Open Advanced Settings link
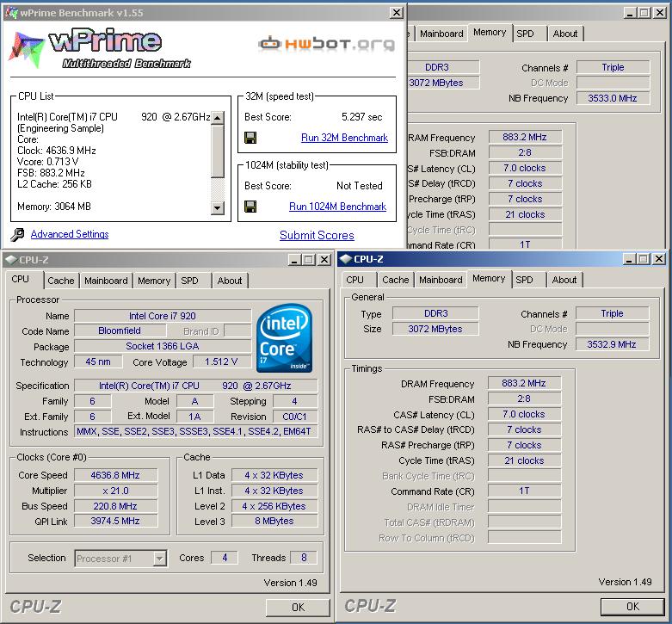This screenshot has width=672, height=624. [70, 234]
